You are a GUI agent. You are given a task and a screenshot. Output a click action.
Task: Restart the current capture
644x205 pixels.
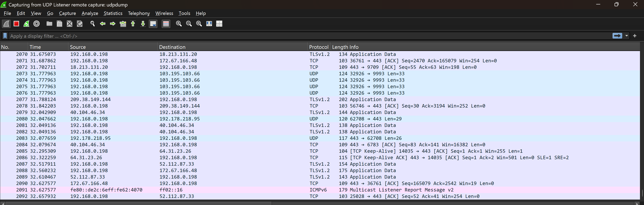click(x=26, y=24)
